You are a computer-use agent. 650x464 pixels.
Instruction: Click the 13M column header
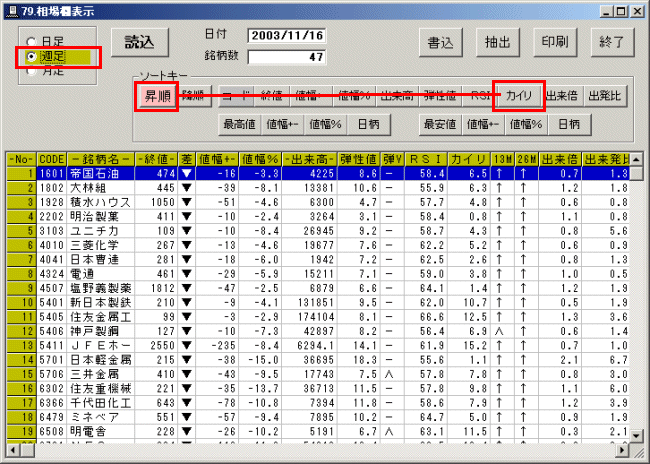point(502,159)
